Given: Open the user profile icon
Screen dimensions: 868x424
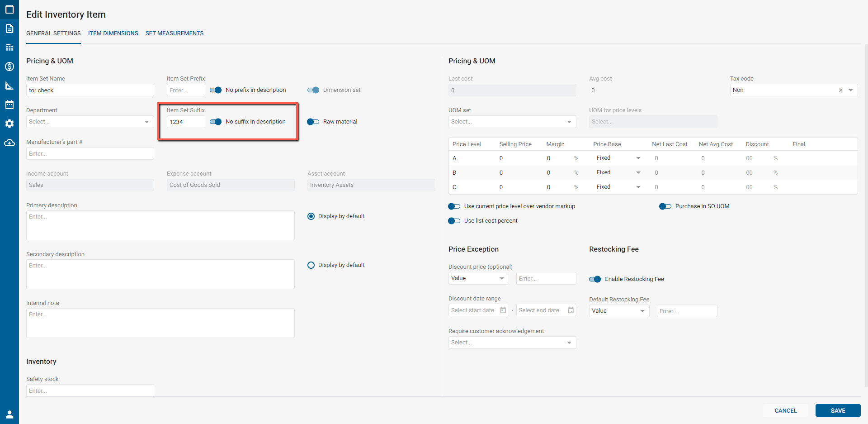Looking at the screenshot, I should coord(9,414).
